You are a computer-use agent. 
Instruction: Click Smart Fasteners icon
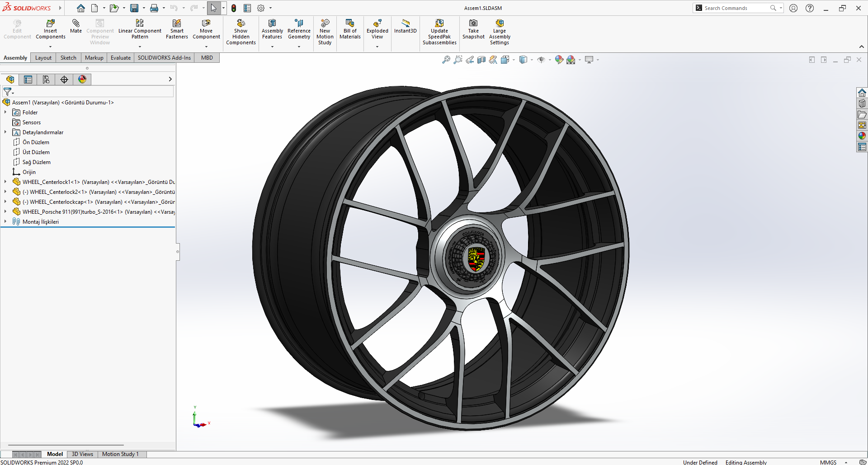(177, 29)
